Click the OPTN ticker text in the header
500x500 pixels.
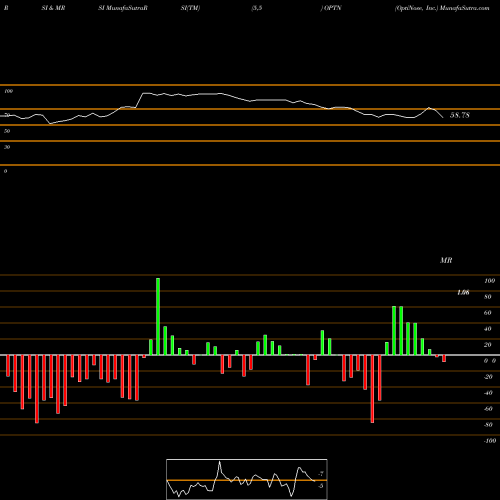pos(333,8)
